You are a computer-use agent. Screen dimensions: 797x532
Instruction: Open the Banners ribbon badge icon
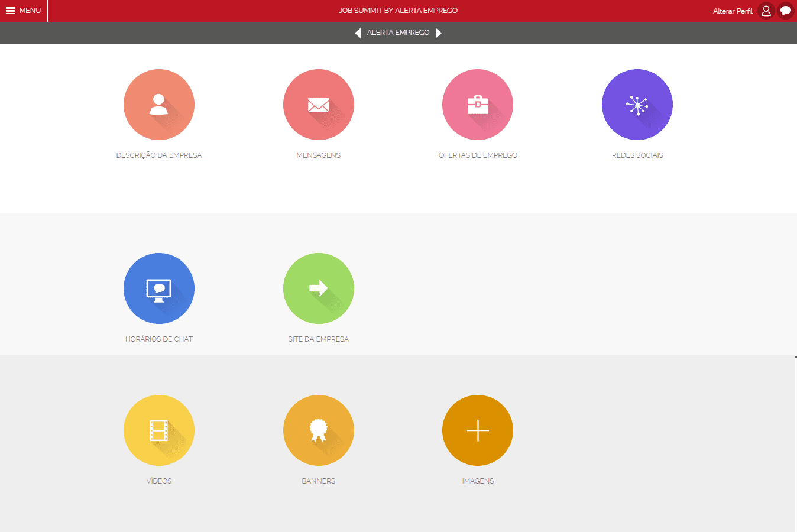point(319,430)
